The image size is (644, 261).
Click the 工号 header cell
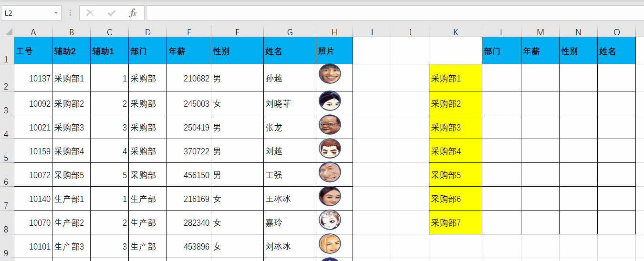coord(33,51)
